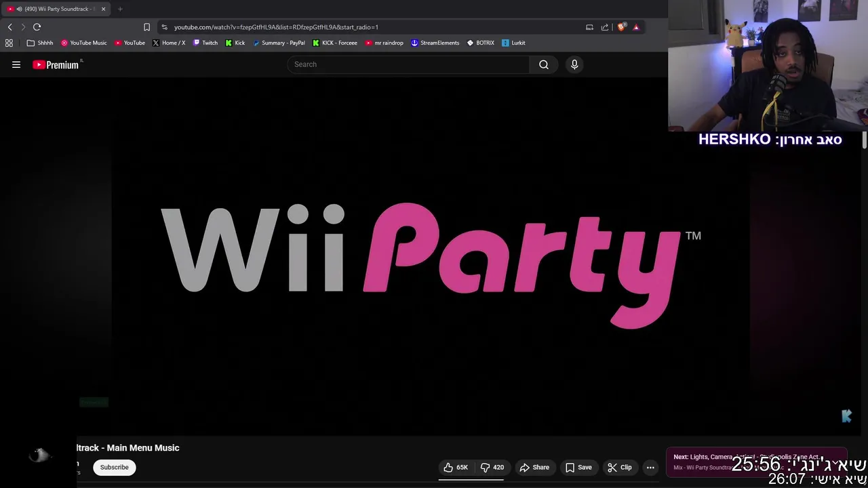Click the share page icon in address bar
This screenshot has height=488, width=868.
[605, 27]
